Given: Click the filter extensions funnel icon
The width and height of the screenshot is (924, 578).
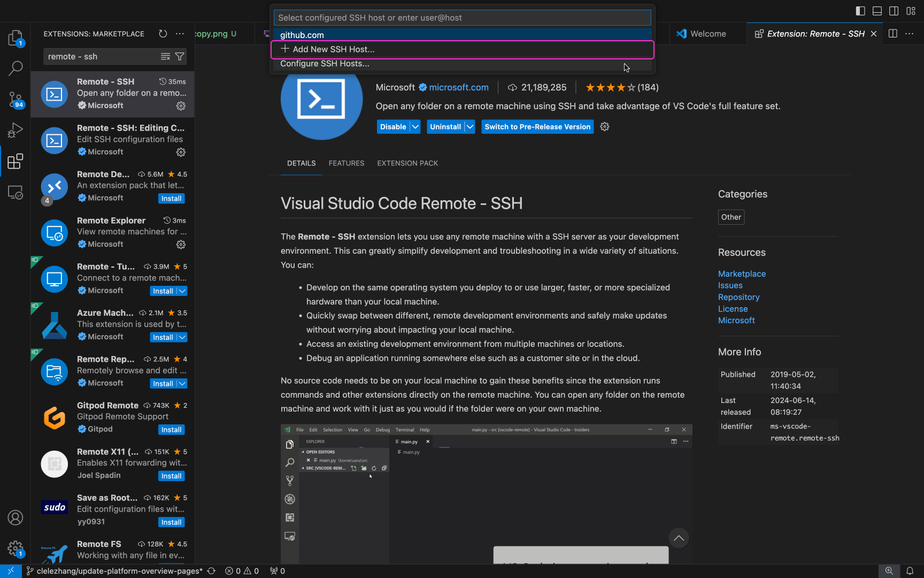Looking at the screenshot, I should coord(180,56).
